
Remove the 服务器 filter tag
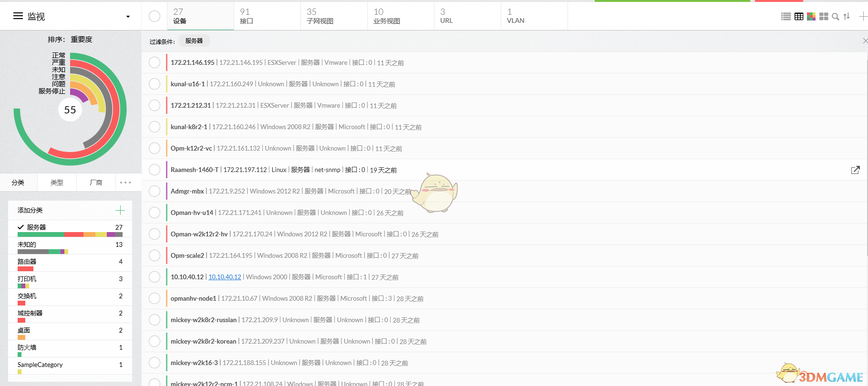coord(194,41)
